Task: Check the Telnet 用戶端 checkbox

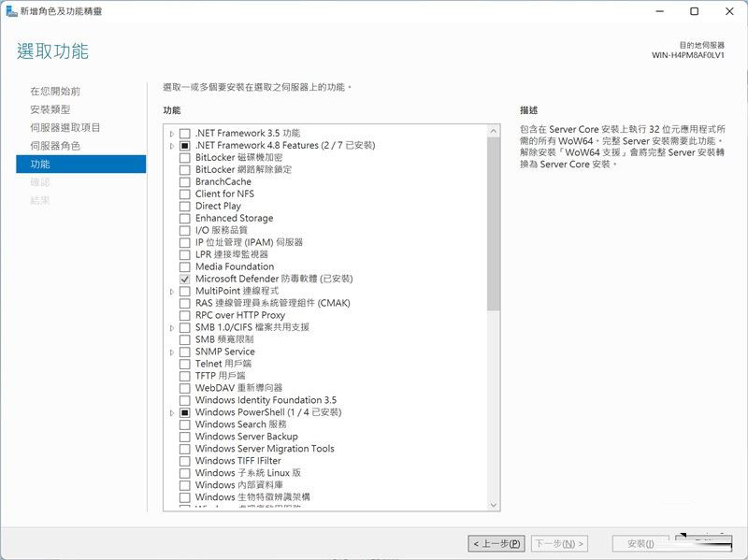Action: (x=185, y=364)
